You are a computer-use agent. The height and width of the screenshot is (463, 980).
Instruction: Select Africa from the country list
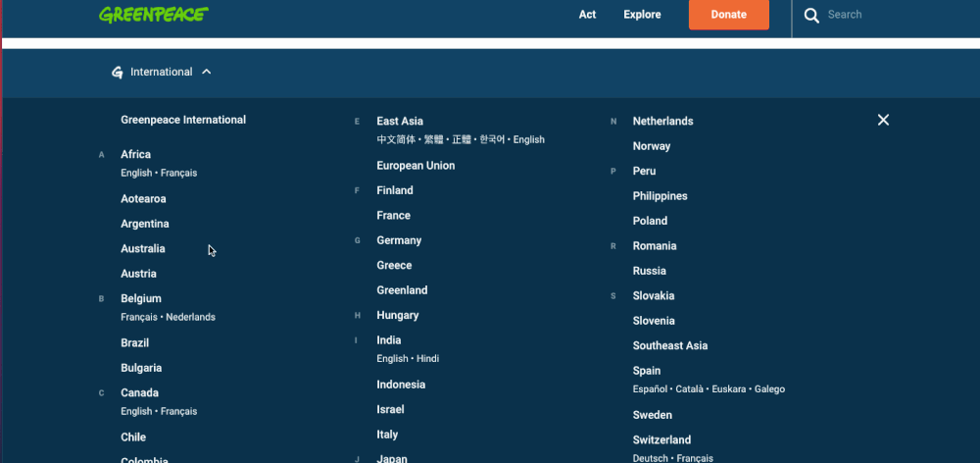point(135,154)
